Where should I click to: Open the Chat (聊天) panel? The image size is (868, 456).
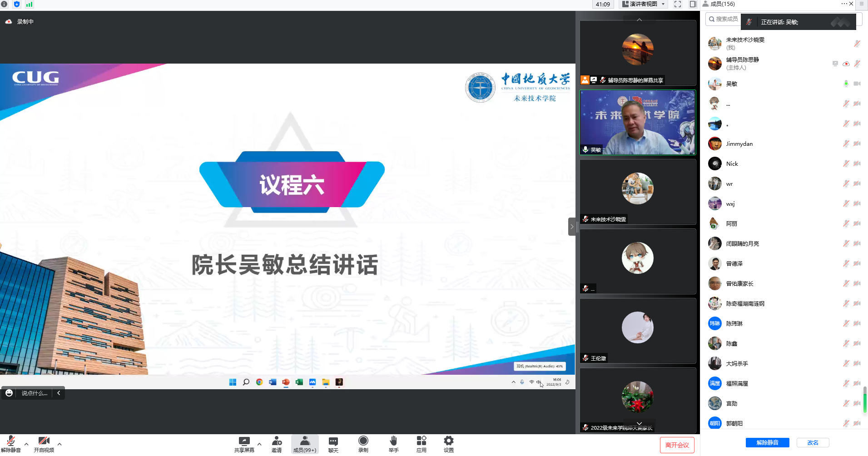(333, 444)
